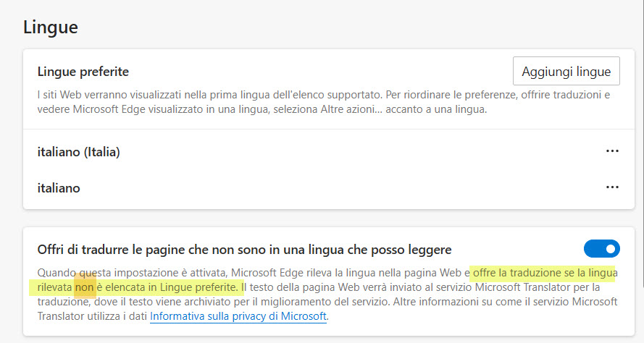The image size is (644, 343).
Task: Open more actions for italiano (Italia)
Action: click(x=612, y=151)
